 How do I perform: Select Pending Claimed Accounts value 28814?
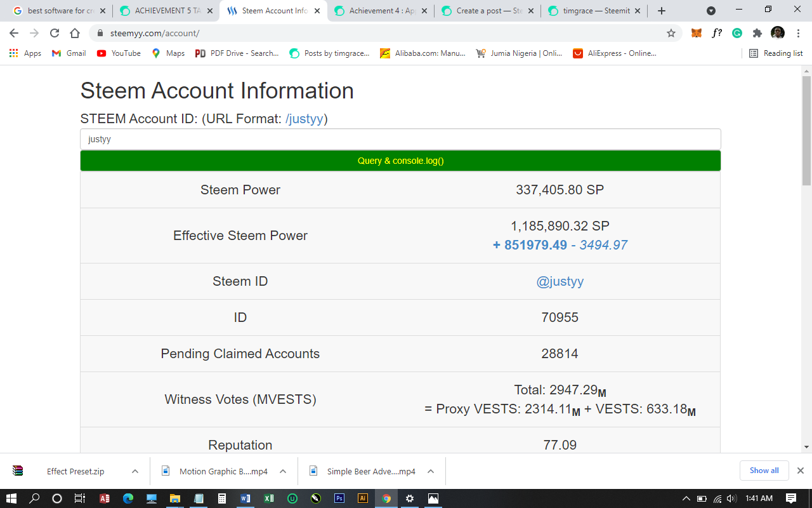click(x=560, y=354)
